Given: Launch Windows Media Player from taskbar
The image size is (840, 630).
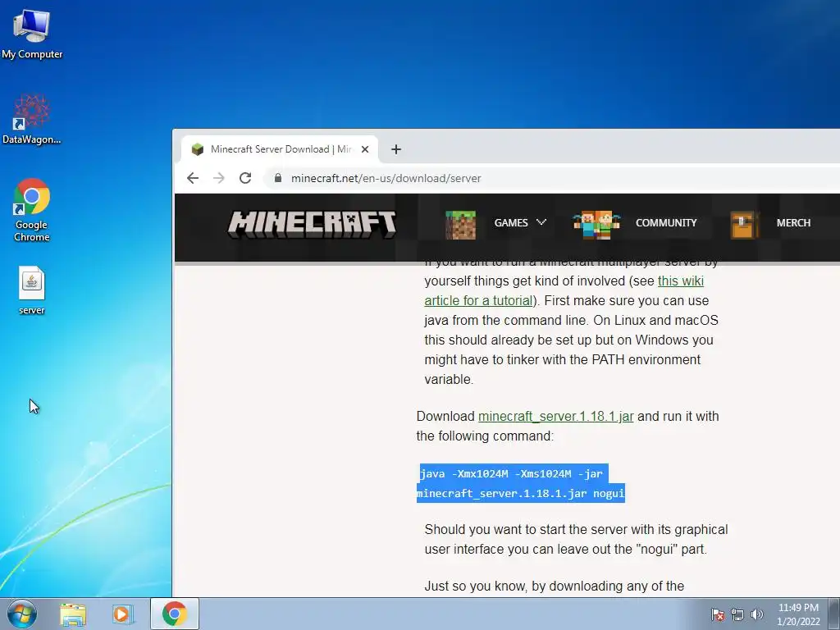Looking at the screenshot, I should pos(123,614).
